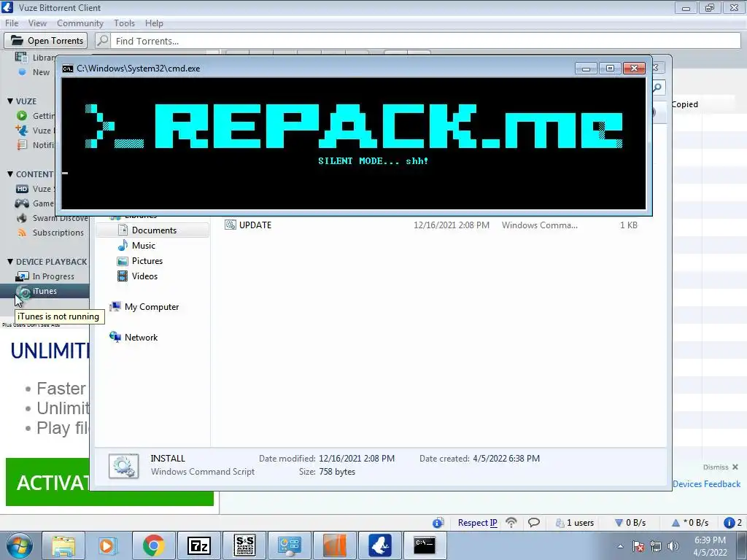This screenshot has height=560, width=747.
Task: Open the Windows Start menu
Action: [x=19, y=545]
